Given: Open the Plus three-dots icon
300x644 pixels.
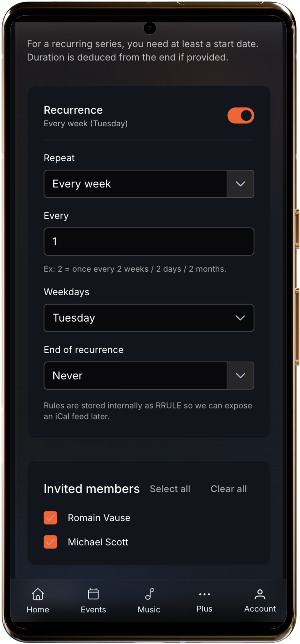Looking at the screenshot, I should (204, 594).
